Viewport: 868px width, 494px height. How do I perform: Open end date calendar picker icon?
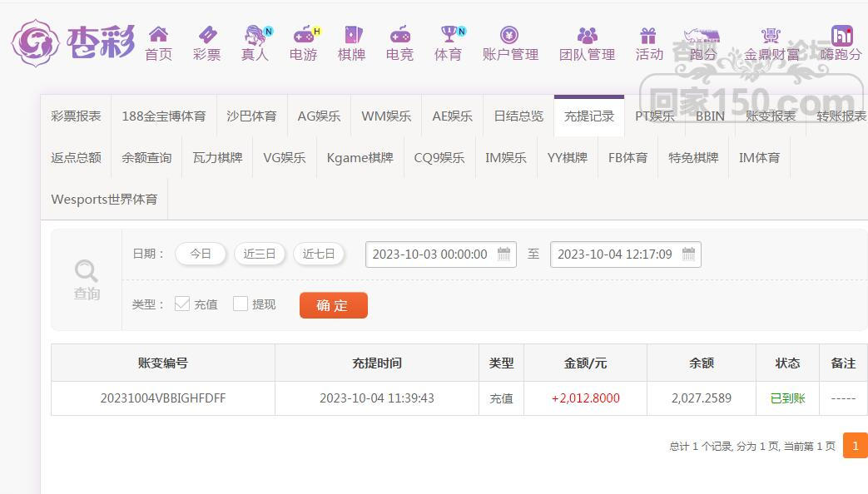click(x=688, y=254)
